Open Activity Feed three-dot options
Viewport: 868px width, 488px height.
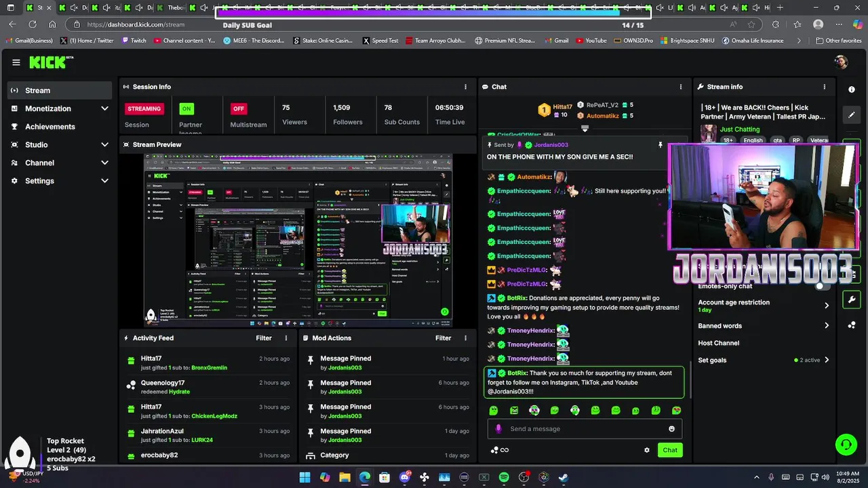(x=286, y=338)
